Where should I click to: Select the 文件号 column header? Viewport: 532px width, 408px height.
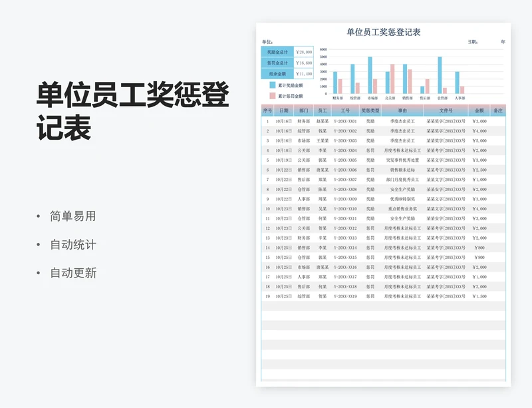[446, 110]
